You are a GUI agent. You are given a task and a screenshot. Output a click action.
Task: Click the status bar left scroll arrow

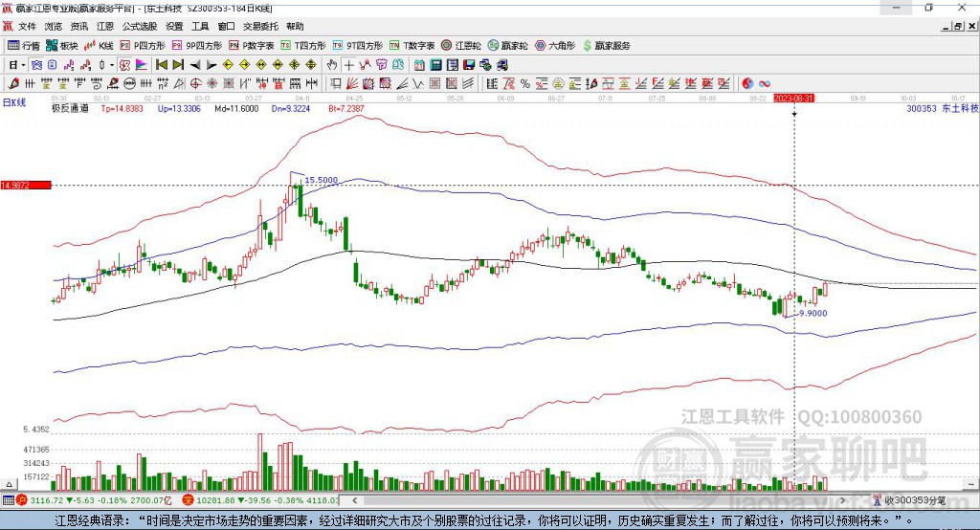tap(355, 500)
